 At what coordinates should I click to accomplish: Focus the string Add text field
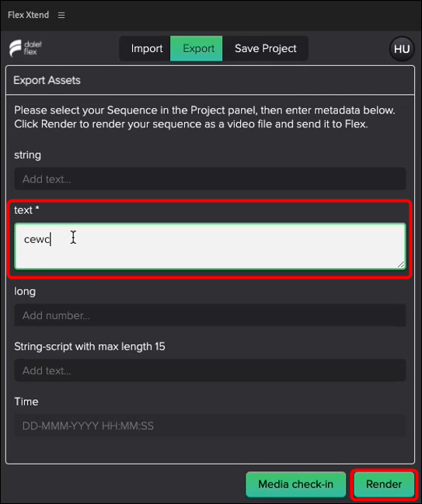coord(210,179)
